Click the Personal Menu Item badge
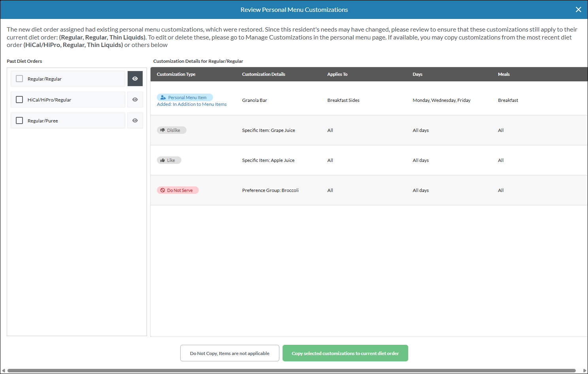 point(185,98)
